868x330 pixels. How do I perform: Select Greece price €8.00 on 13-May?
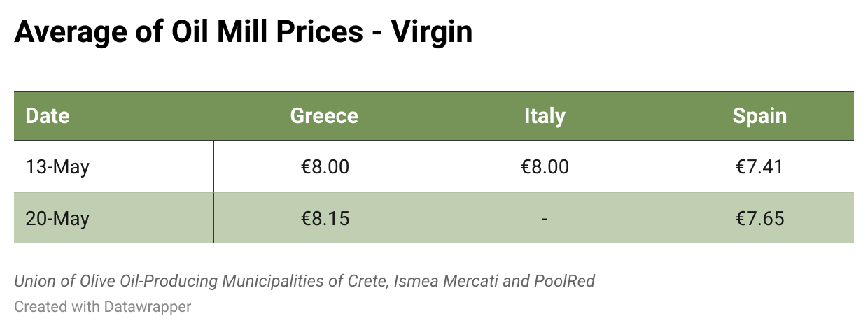(325, 167)
